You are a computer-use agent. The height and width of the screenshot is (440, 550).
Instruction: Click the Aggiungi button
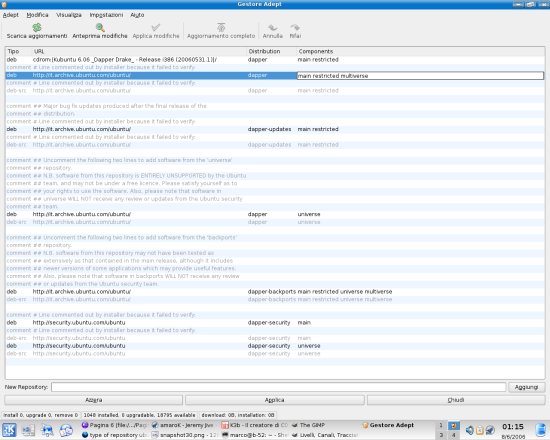pos(526,387)
